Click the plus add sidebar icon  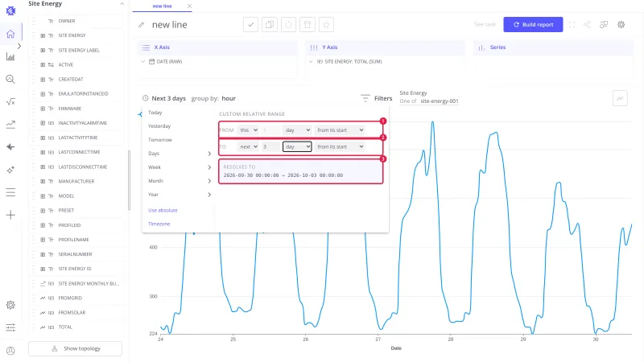click(x=10, y=215)
